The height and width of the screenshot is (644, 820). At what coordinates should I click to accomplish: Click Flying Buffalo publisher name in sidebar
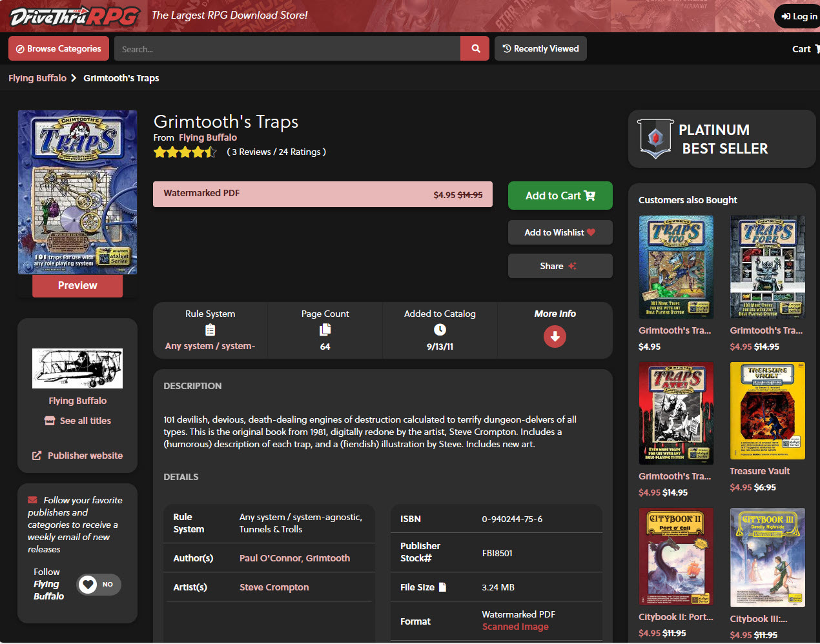pyautogui.click(x=77, y=401)
